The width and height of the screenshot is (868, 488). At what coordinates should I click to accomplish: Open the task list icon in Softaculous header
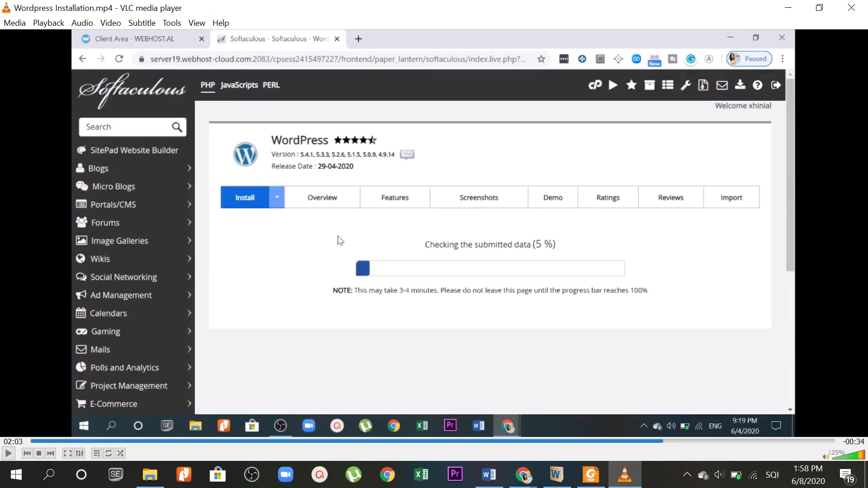coord(668,85)
